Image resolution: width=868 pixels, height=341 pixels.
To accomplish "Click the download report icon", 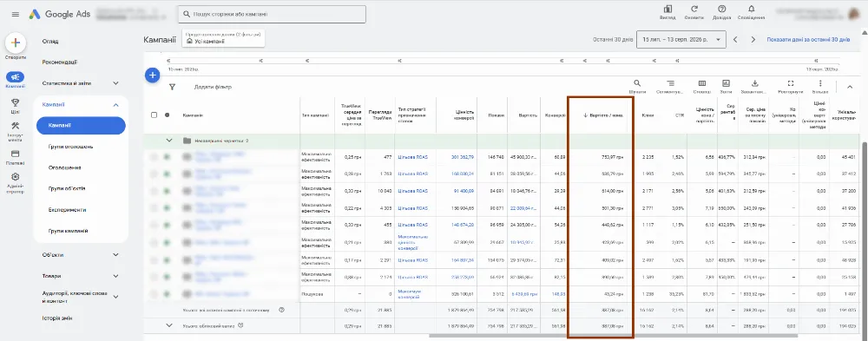I will [754, 83].
